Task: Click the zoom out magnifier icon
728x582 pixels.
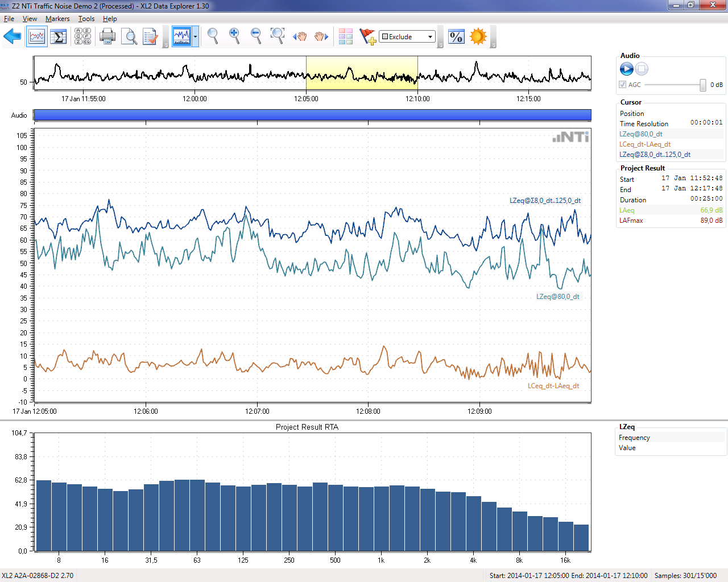Action: [x=256, y=36]
